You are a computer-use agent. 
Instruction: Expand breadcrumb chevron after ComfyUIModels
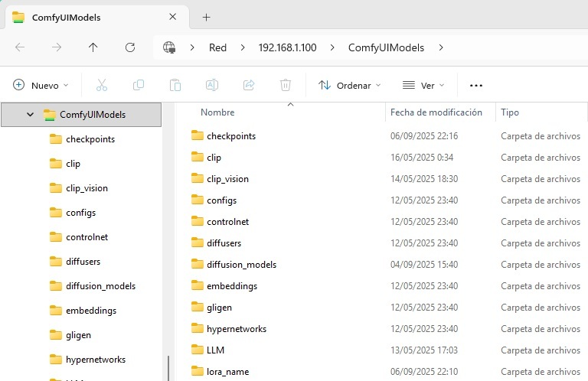(x=441, y=47)
